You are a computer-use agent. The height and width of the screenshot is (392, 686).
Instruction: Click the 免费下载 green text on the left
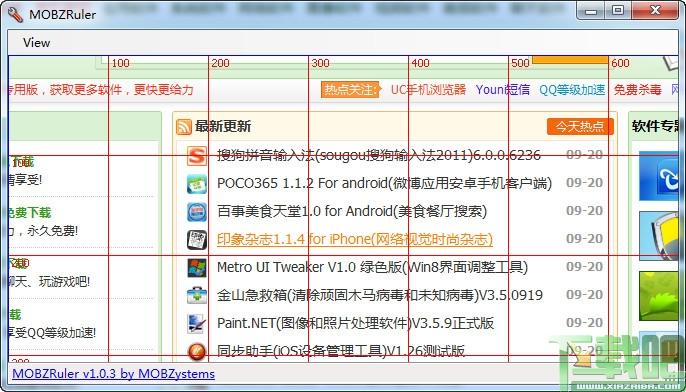tap(30, 213)
